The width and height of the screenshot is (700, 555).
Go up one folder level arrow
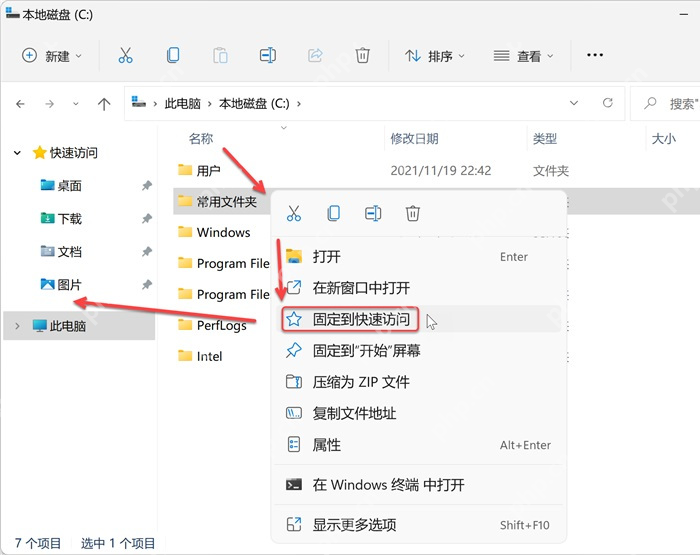(104, 104)
